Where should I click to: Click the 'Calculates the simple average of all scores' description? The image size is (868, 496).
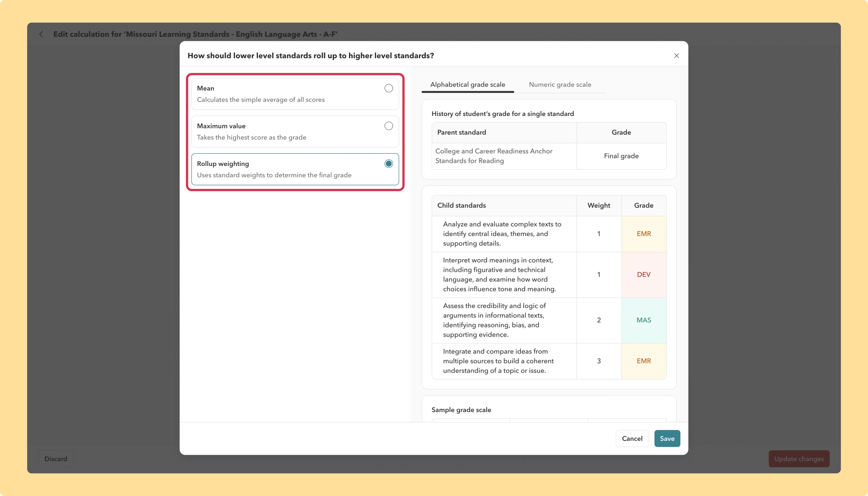pos(261,100)
